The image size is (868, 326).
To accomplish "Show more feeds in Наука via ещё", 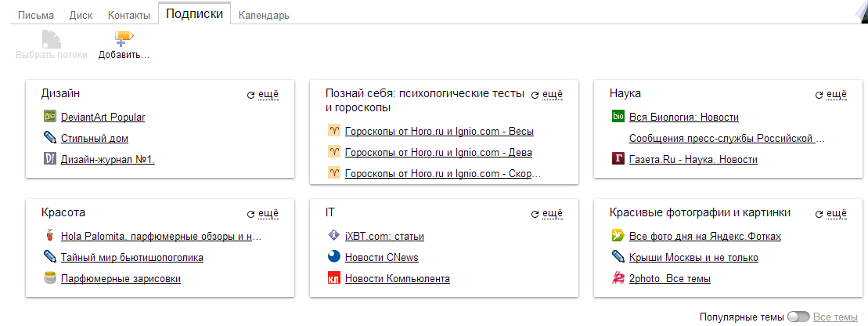I will point(837,94).
